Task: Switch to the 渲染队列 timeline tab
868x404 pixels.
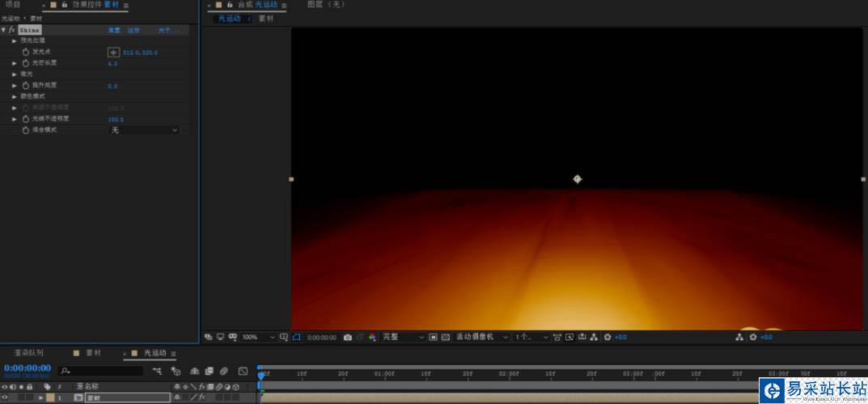Action: [x=28, y=353]
